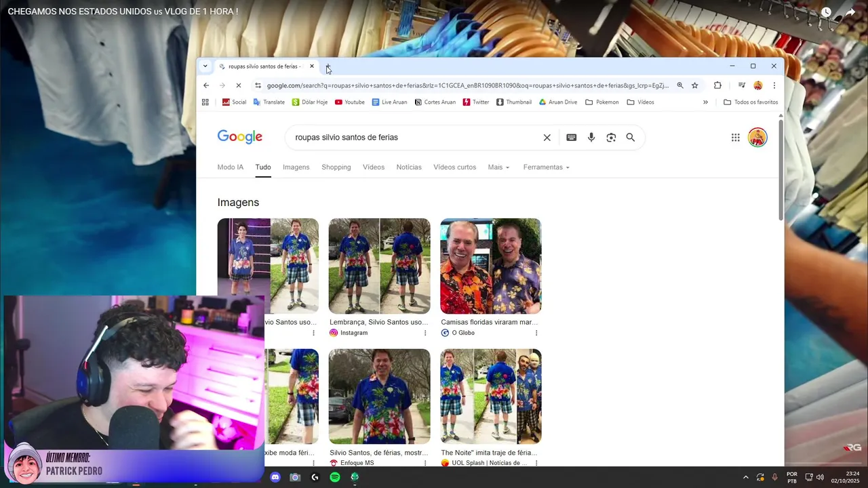This screenshot has width=868, height=488.
Task: Switch to Modo IA tab
Action: (x=231, y=167)
